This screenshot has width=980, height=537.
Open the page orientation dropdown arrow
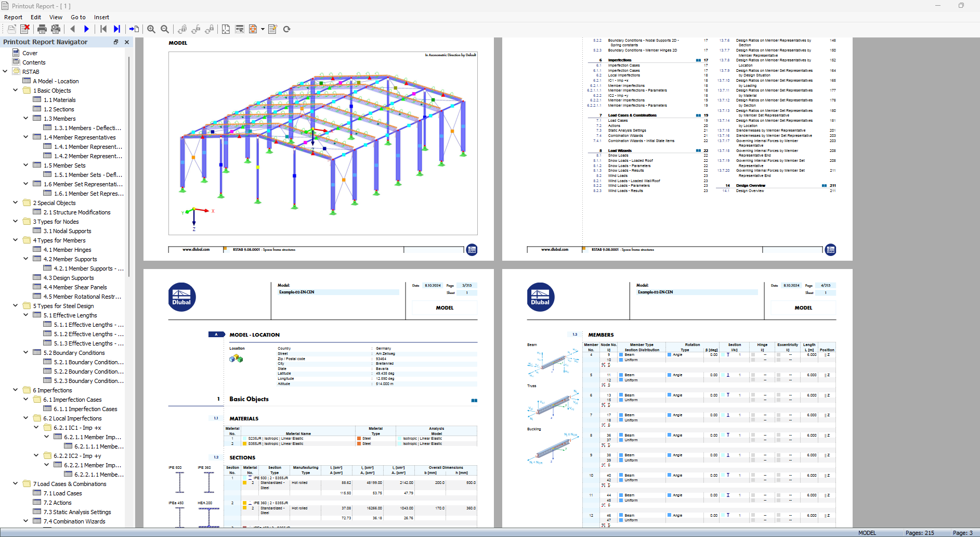coord(263,29)
